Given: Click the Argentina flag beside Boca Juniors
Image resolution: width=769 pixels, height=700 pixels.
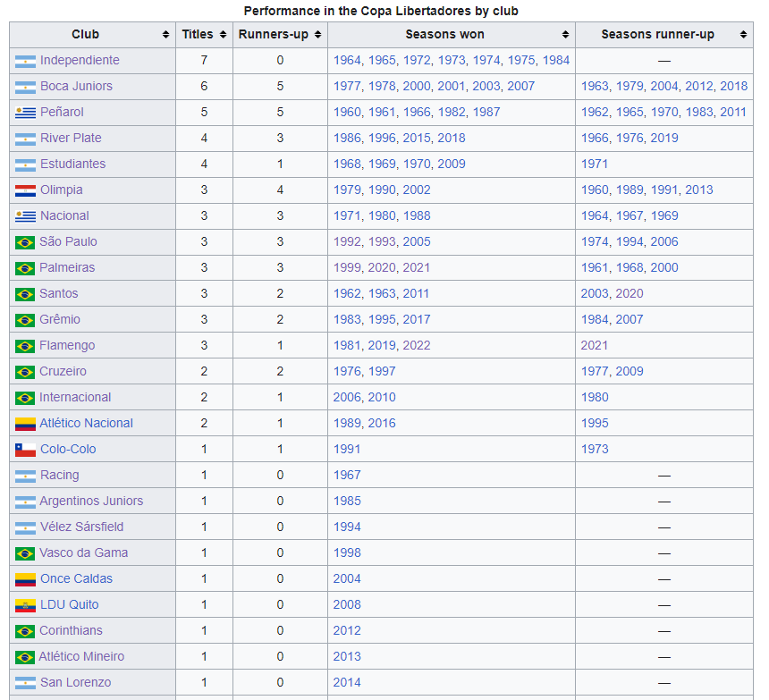Looking at the screenshot, I should (x=26, y=87).
